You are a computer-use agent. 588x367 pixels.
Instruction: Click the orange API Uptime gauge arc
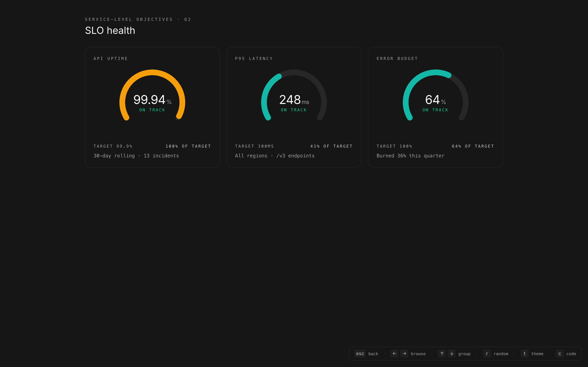152,73
